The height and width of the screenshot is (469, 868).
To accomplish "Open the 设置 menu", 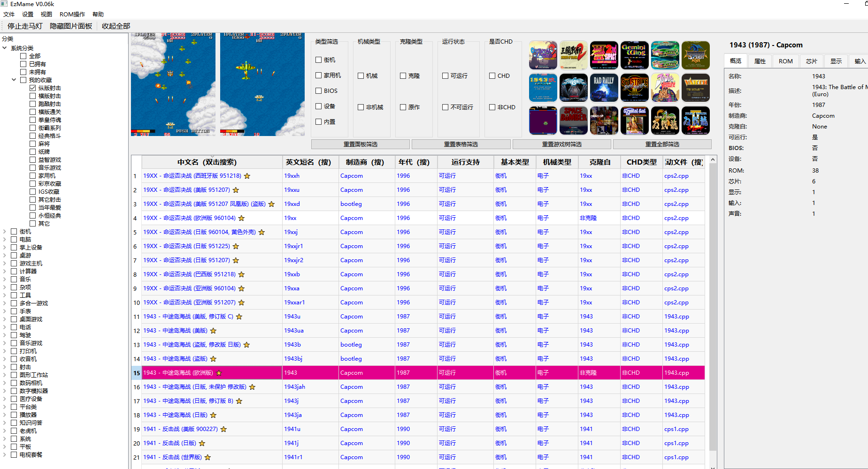I will [28, 15].
